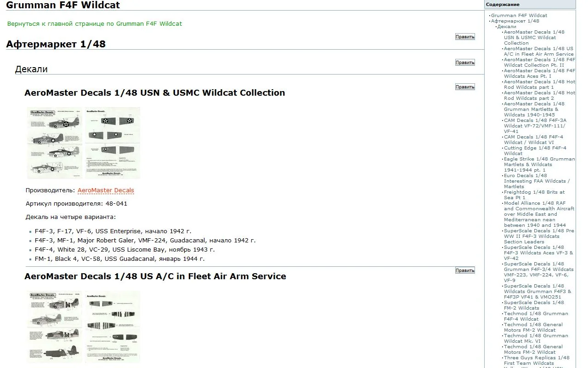Go to Techmod 1/48 Grumman Wildcat Mk. VI
Screen dimensions: 588x368
pos(536,339)
